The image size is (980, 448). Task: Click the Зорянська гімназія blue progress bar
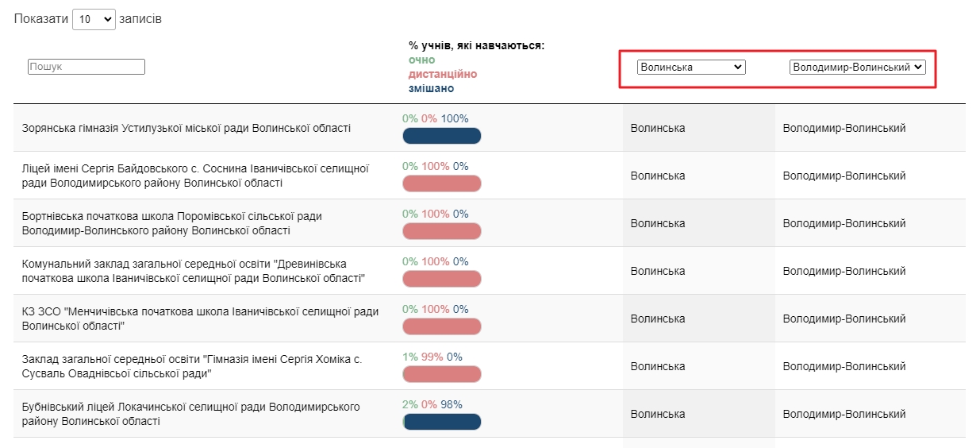click(x=442, y=136)
